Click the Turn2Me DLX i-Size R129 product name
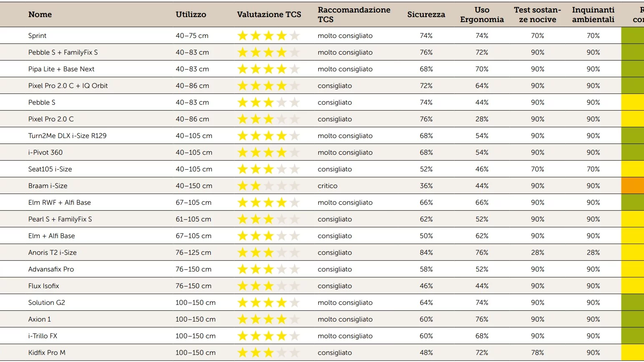 tap(67, 136)
